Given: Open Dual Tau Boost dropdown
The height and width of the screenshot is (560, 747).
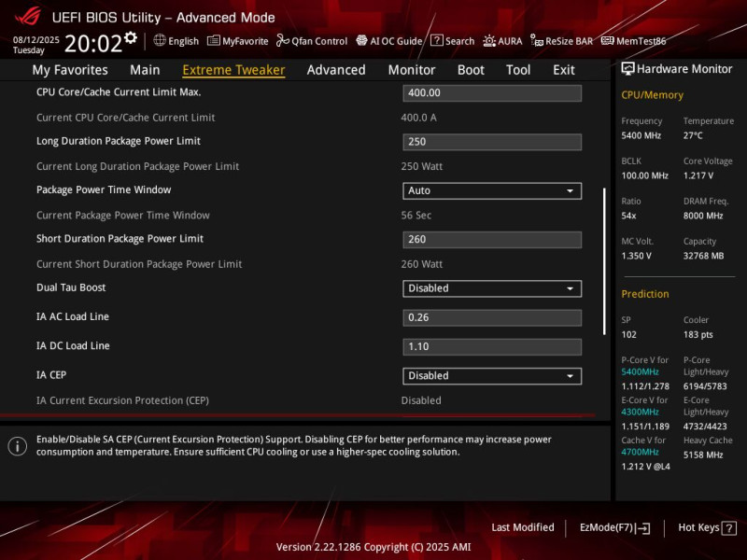Looking at the screenshot, I should [492, 288].
